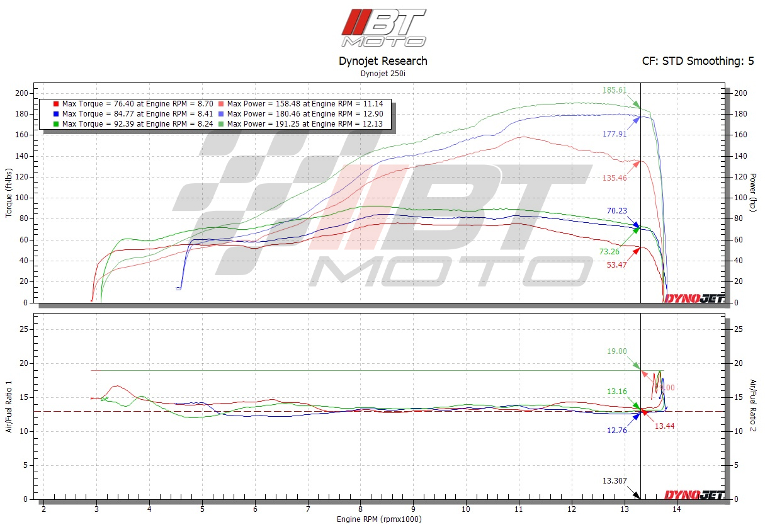Select the red Max Torque 76.40 legend swatch
The image size is (765, 532).
pos(56,104)
